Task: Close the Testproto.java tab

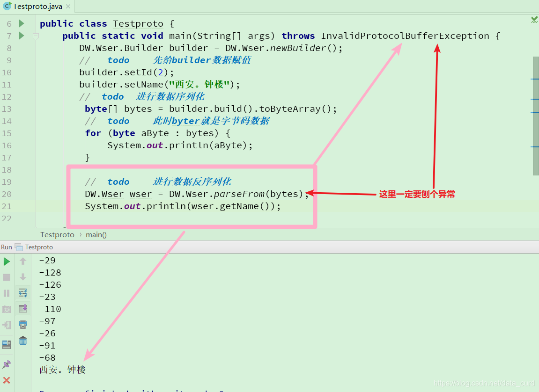Action: coord(68,7)
